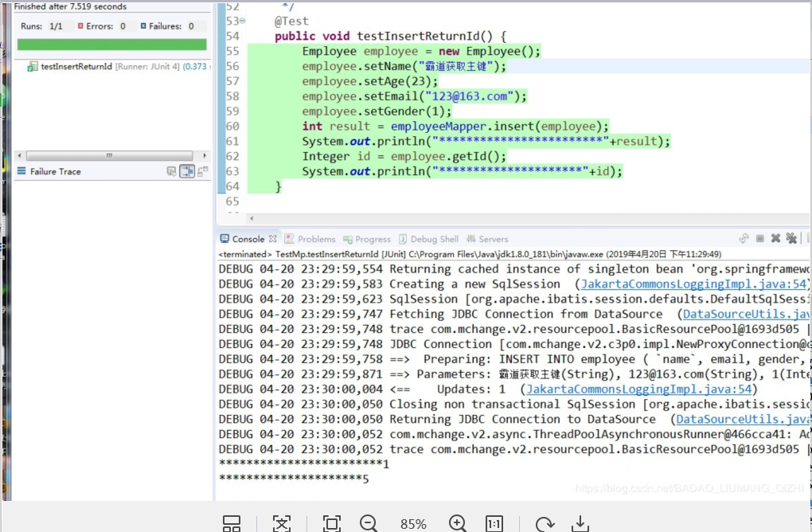Show image at 1:1 original size

coord(494,523)
